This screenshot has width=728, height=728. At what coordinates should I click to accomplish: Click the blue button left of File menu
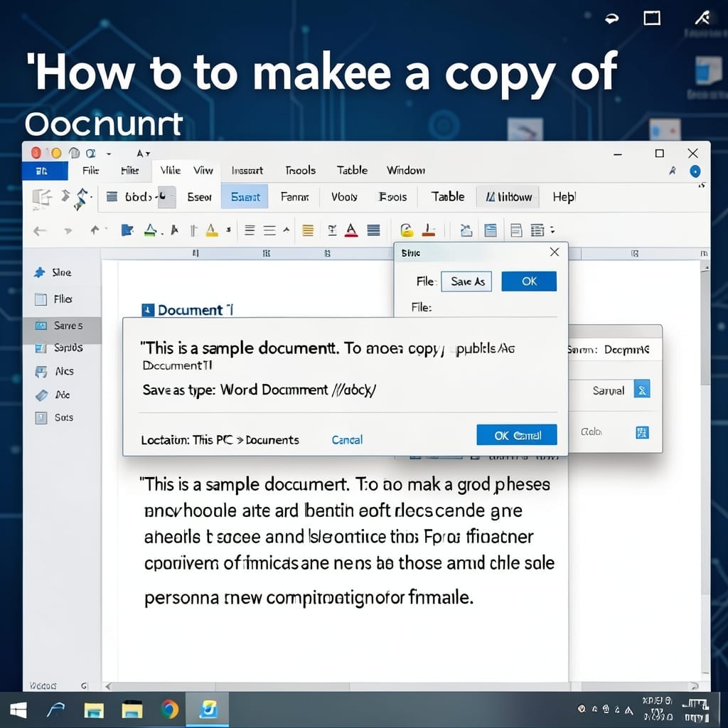[x=45, y=171]
